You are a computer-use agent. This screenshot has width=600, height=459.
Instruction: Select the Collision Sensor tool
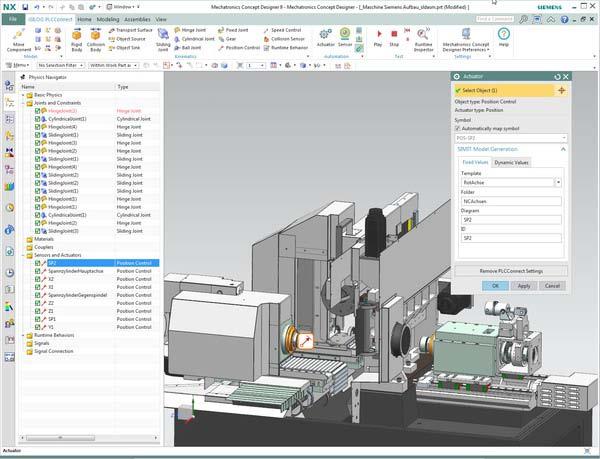pos(284,39)
